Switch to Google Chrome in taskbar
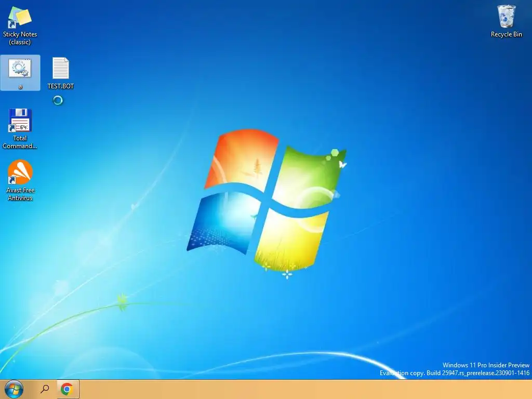532x399 pixels. pyautogui.click(x=67, y=389)
